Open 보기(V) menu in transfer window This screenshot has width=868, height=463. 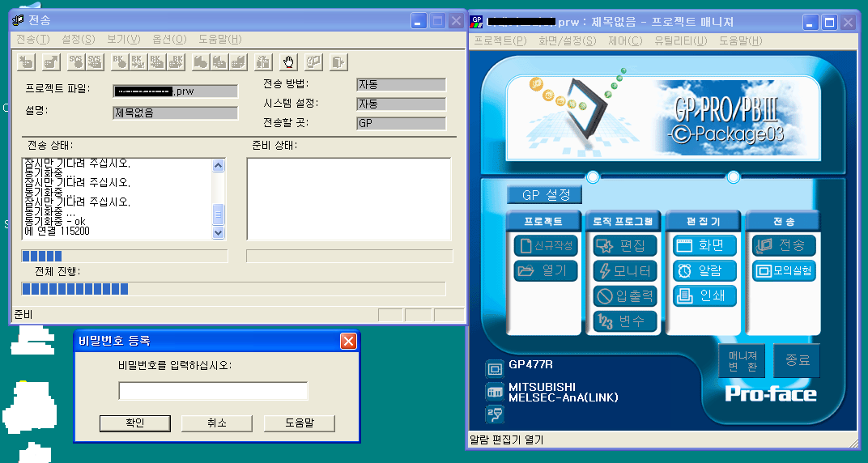tap(123, 40)
